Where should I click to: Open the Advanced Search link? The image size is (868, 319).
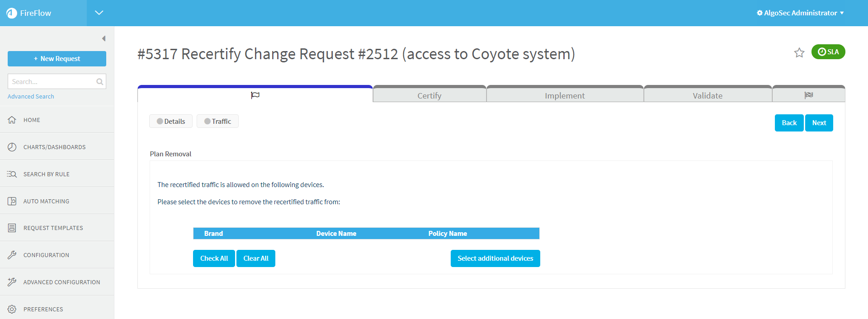point(31,97)
